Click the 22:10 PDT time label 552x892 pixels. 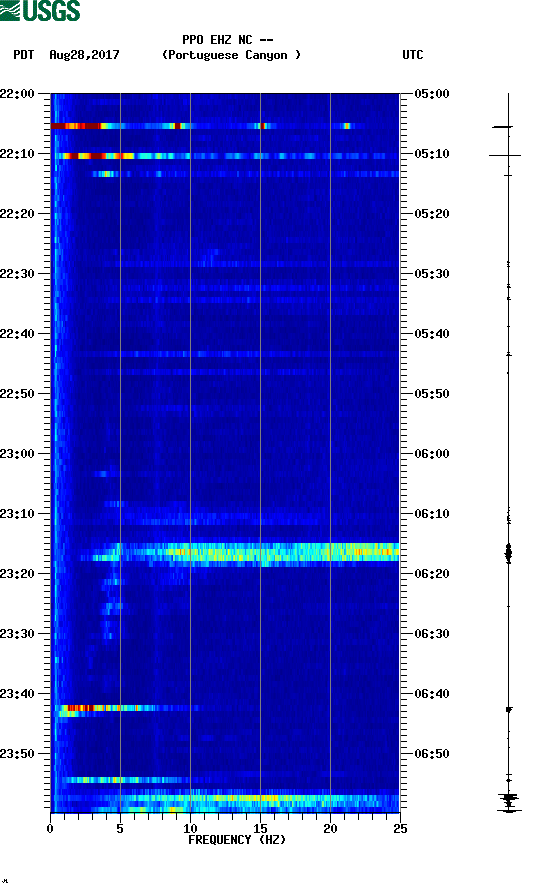pyautogui.click(x=17, y=154)
